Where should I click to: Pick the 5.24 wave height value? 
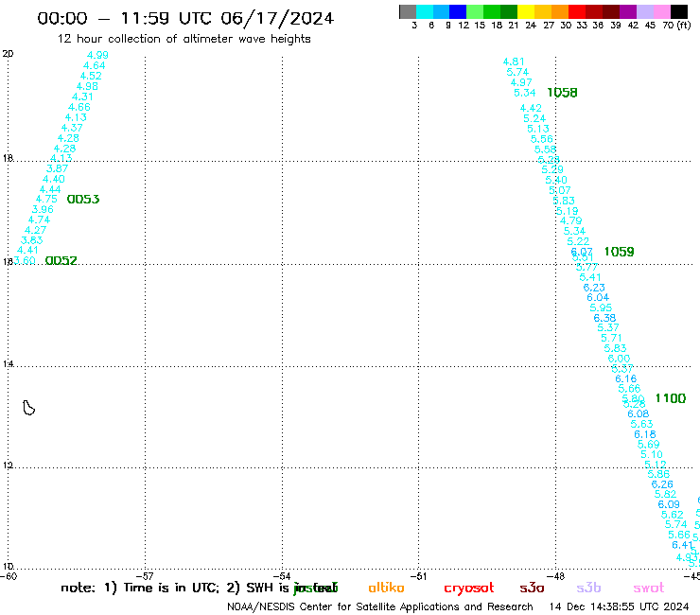coord(534,119)
